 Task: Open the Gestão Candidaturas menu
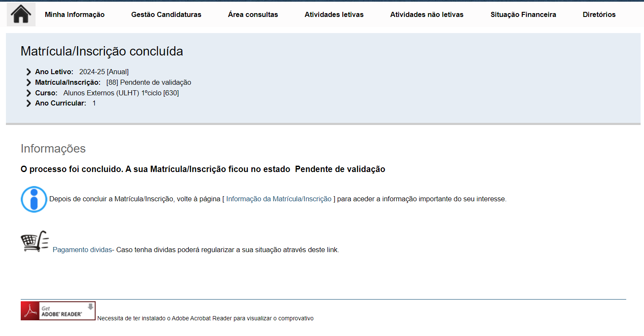pos(166,14)
